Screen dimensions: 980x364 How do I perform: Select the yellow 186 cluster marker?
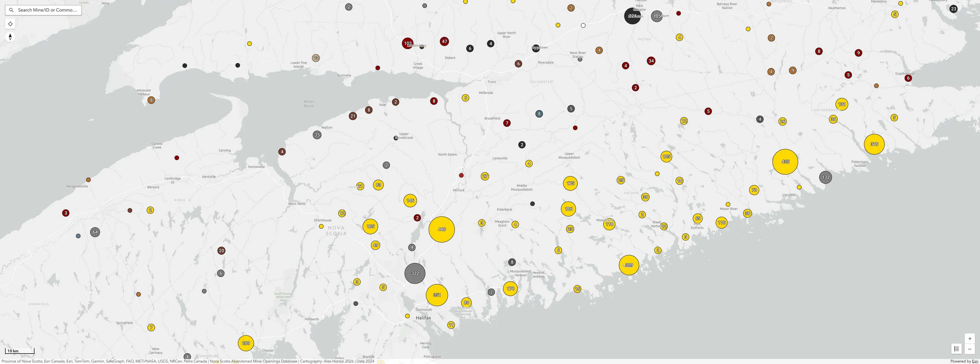(568, 209)
